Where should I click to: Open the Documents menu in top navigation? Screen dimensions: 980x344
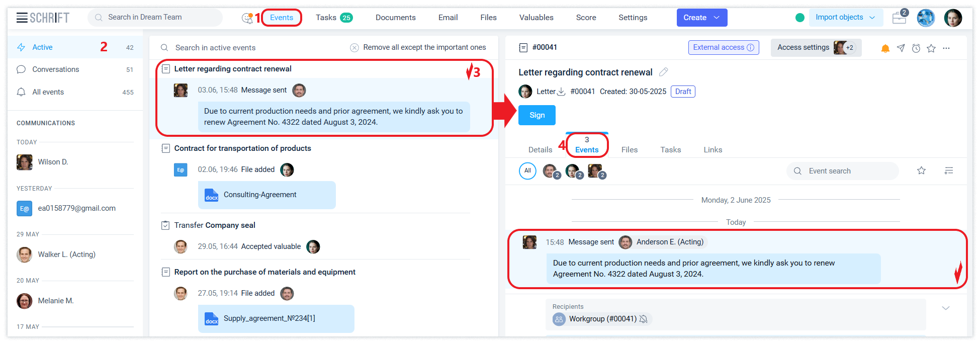point(395,18)
